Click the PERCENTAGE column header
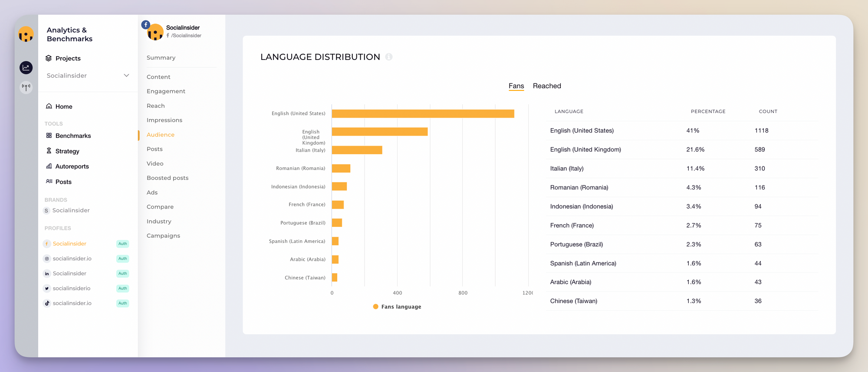The image size is (868, 372). tap(708, 112)
